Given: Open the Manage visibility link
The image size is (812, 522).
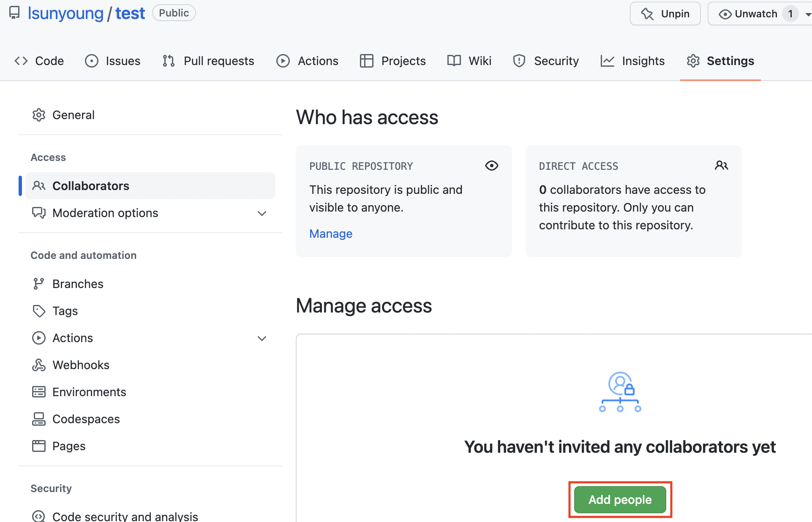Looking at the screenshot, I should 330,234.
